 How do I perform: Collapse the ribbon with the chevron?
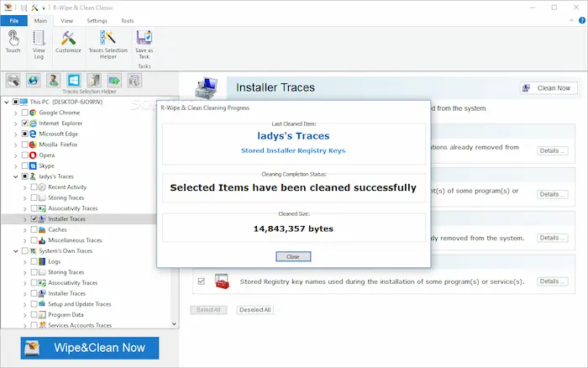571,21
